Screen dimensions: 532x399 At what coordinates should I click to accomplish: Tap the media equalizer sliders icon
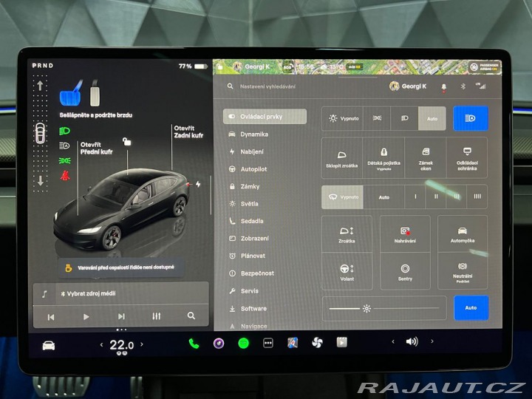[x=157, y=316]
